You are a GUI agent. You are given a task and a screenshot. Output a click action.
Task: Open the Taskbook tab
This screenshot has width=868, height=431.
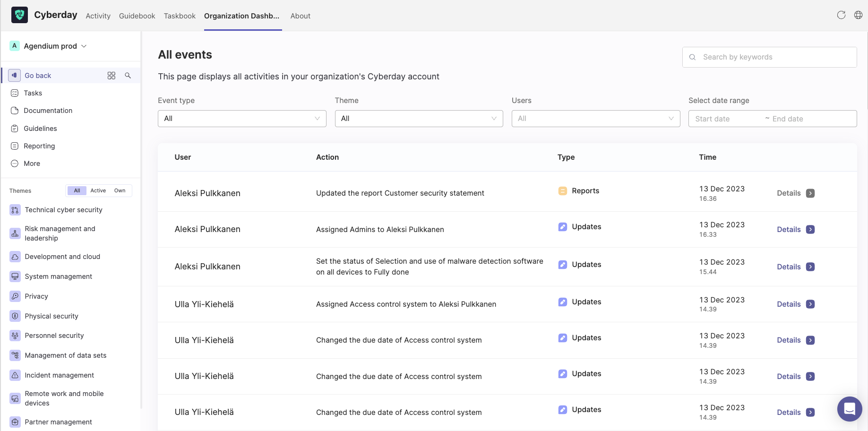pos(180,16)
